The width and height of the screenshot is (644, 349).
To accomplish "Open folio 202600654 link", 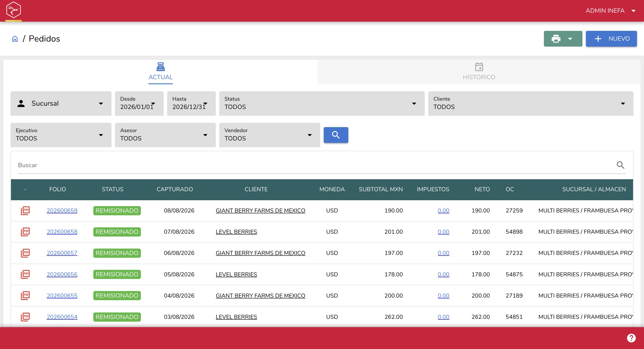I will 62,317.
